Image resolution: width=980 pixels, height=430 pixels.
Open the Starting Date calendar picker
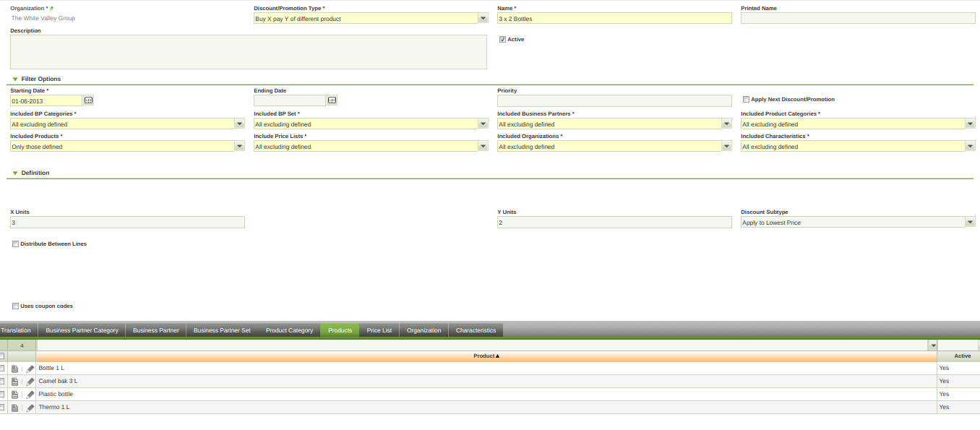pos(88,100)
